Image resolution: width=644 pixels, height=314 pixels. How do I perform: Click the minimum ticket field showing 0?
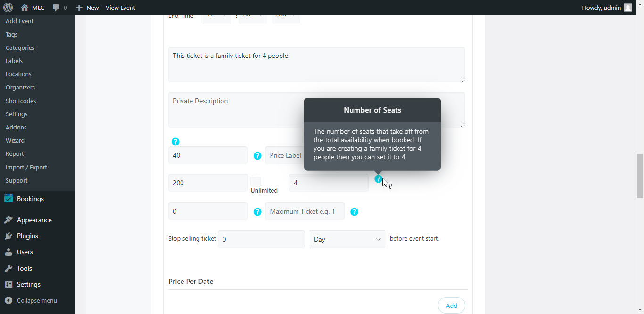click(208, 211)
